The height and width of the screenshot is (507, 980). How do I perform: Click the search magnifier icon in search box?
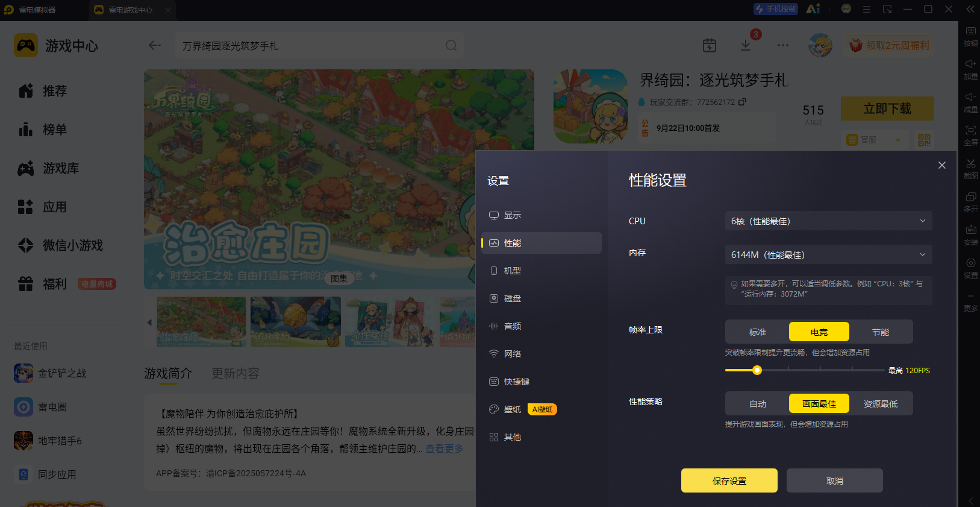pos(451,45)
